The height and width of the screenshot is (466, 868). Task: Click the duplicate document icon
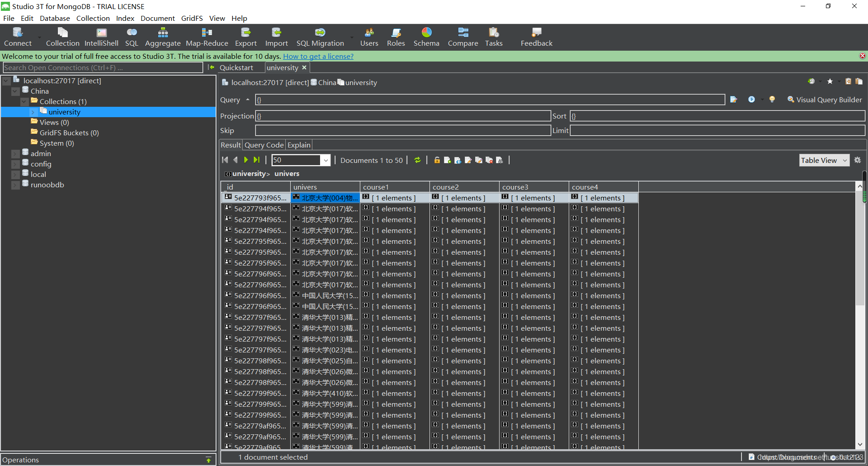pos(478,160)
